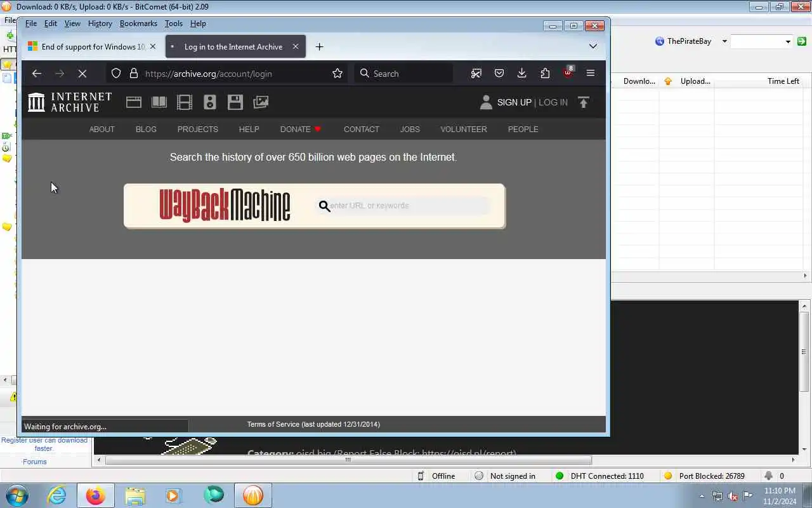Viewport: 812px width, 508px height.
Task: Open the DONATE link with heart
Action: coord(301,129)
